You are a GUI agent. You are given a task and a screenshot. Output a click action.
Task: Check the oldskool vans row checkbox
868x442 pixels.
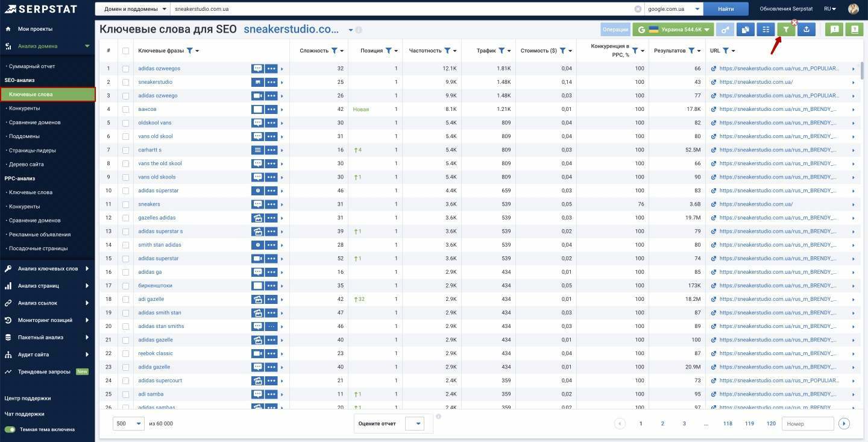(x=125, y=123)
